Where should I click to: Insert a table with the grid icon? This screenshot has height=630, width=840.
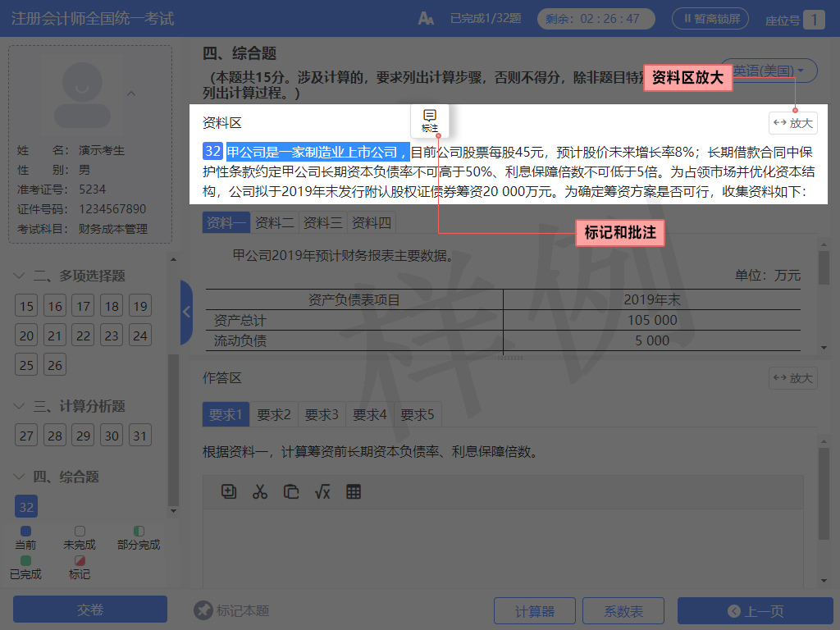354,492
